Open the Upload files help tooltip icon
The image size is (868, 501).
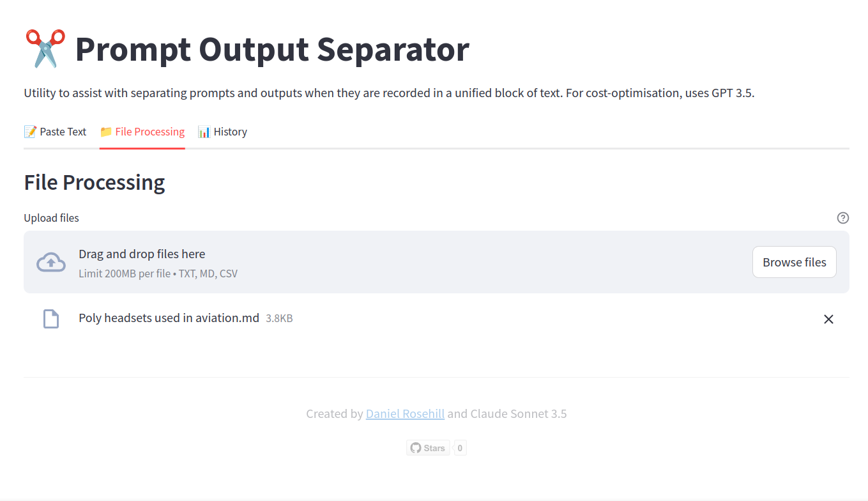point(843,218)
